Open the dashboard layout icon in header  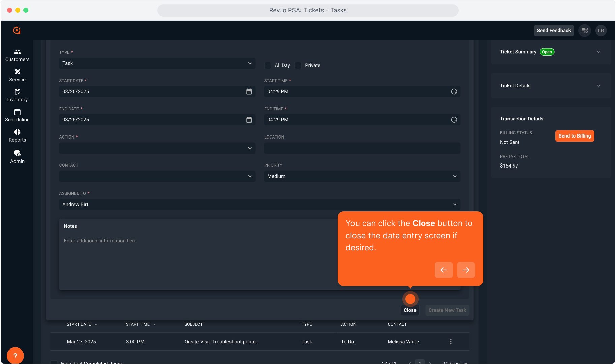click(585, 31)
